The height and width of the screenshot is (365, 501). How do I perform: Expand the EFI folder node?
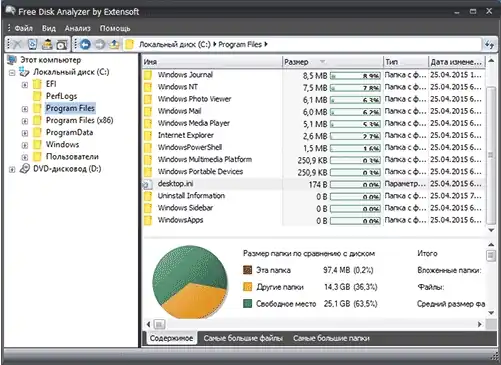point(25,85)
